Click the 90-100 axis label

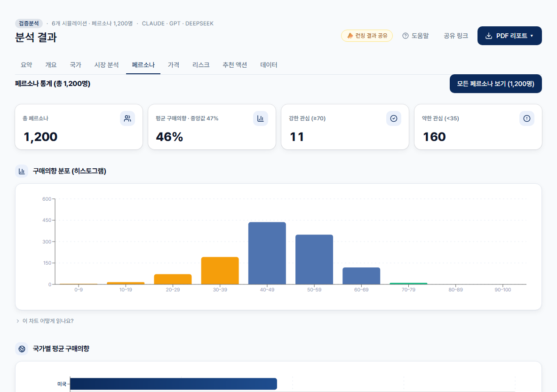(x=502, y=290)
